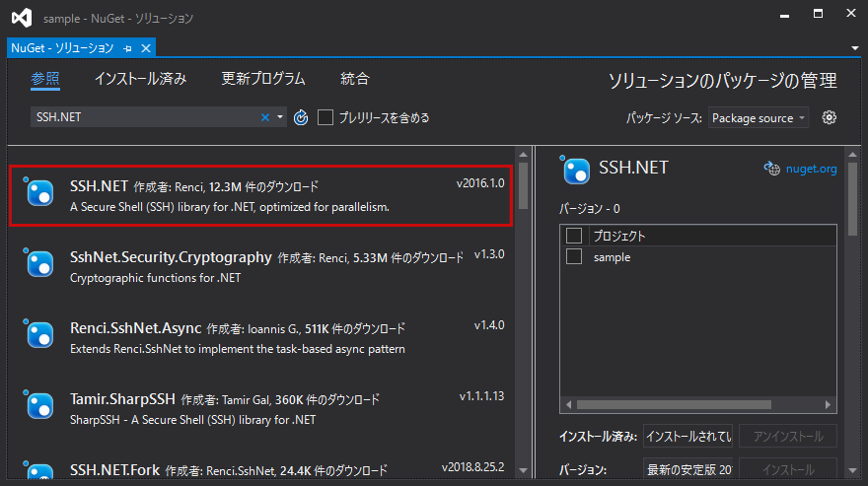Click details pane scroll up arrow

tap(852, 154)
